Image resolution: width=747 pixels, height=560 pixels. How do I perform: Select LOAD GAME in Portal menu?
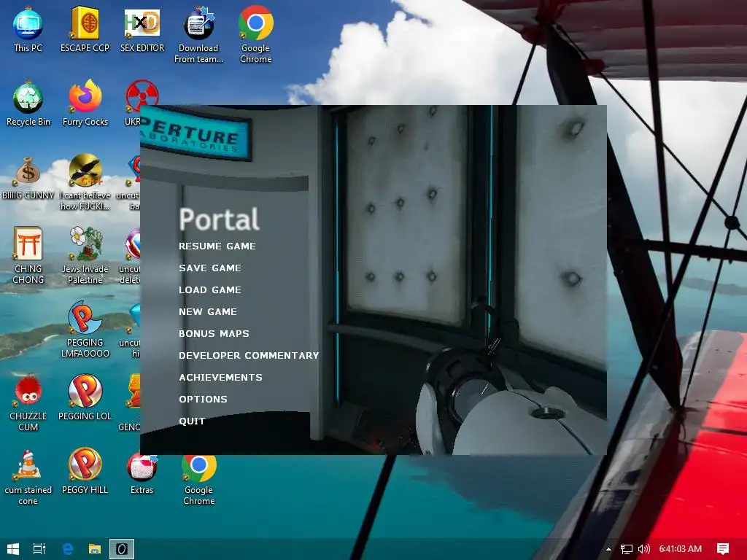tap(210, 290)
